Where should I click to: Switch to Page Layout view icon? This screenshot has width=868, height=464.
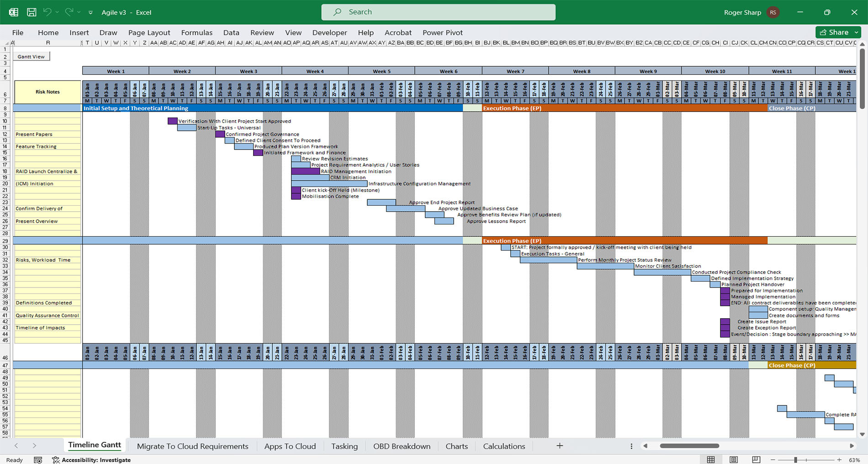pyautogui.click(x=734, y=459)
